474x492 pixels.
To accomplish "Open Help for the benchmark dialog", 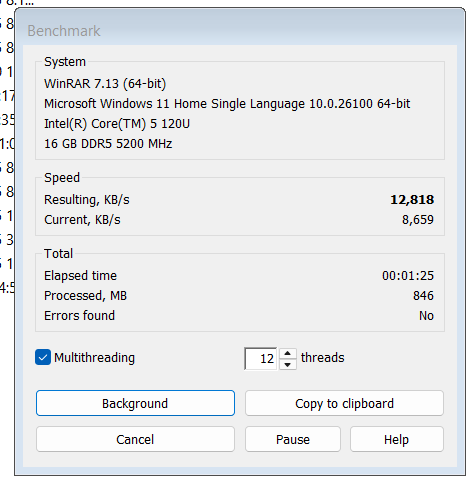I will [397, 439].
